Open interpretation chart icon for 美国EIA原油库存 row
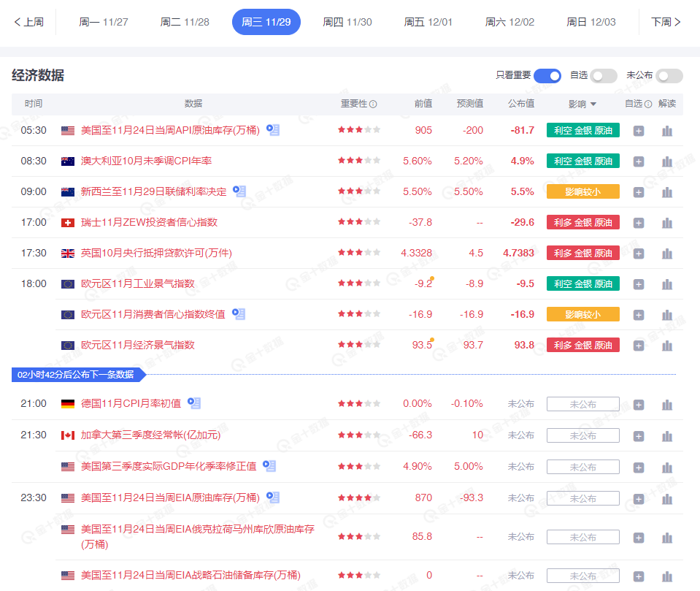 point(666,497)
